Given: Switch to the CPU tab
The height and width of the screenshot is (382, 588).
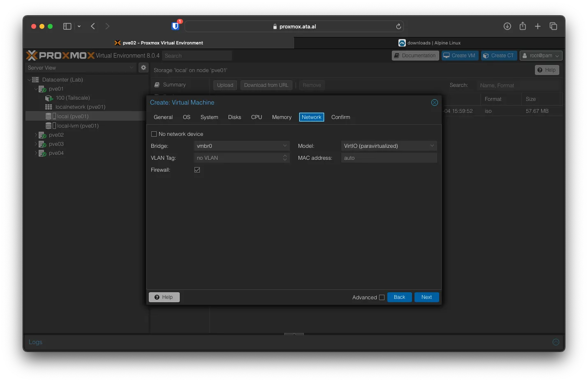Looking at the screenshot, I should [x=257, y=117].
